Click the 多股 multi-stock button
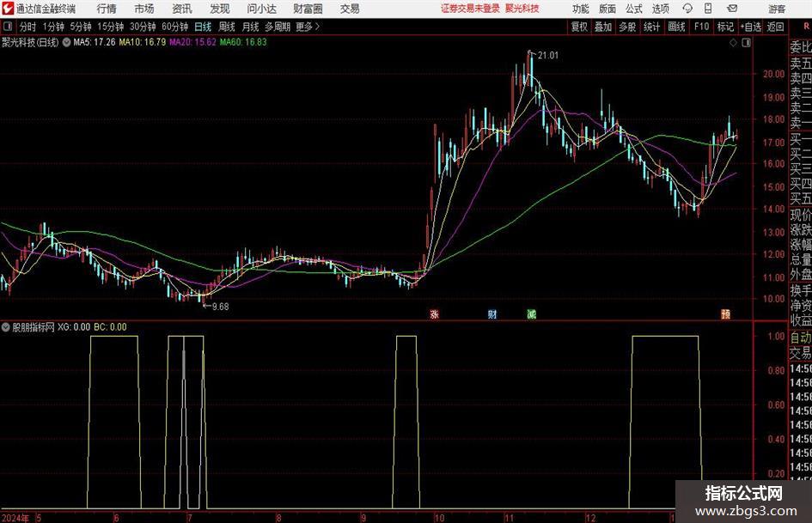The width and height of the screenshot is (812, 523). point(627,27)
